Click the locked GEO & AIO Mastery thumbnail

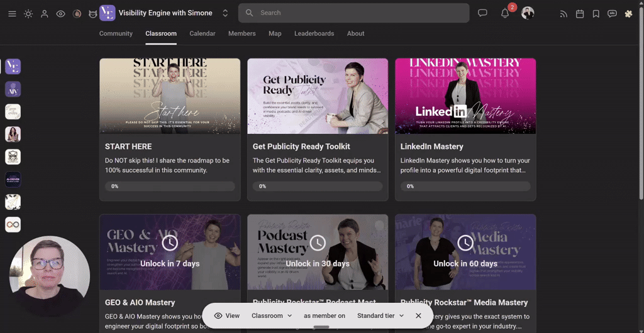170,252
